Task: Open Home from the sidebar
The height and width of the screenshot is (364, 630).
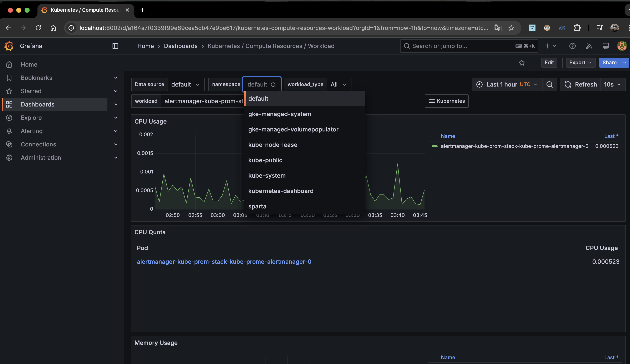Action: pyautogui.click(x=29, y=64)
